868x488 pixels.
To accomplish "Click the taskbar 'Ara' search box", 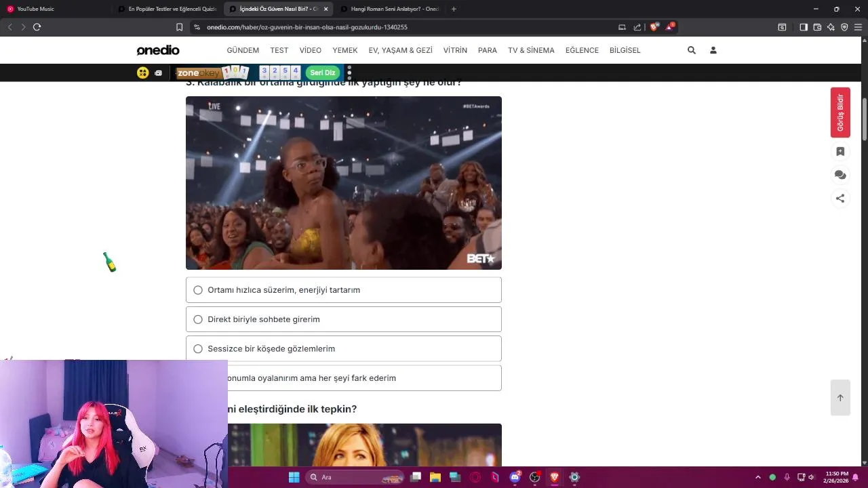I will [355, 477].
